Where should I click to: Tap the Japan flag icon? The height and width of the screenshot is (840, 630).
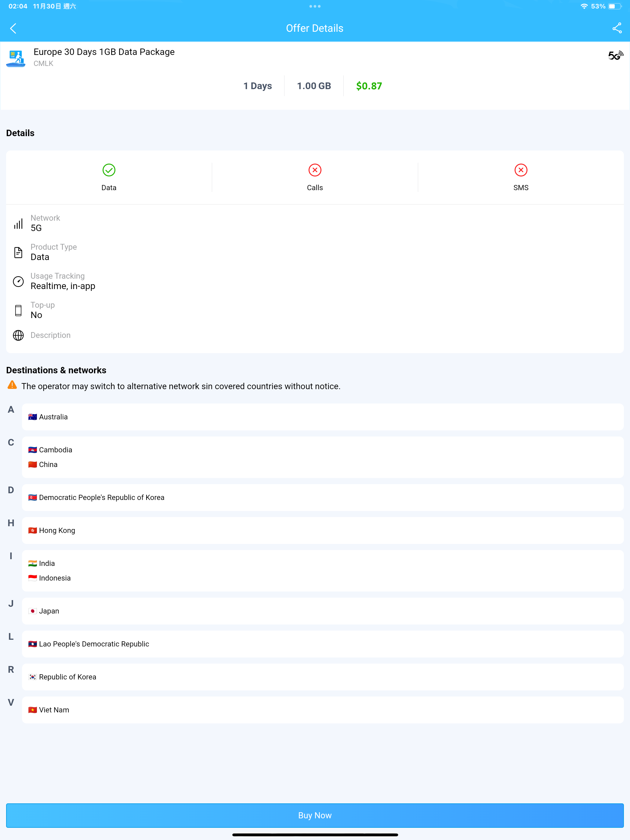(x=33, y=611)
